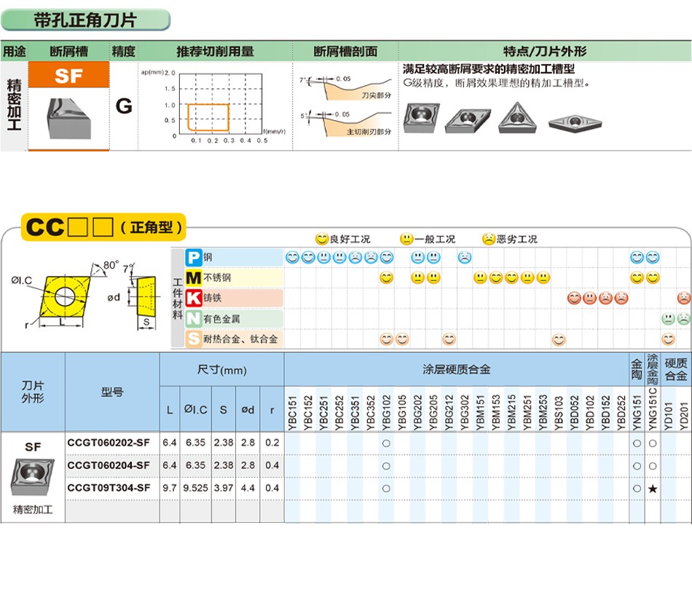Click the YBG102 grade column header
This screenshot has height=616, width=692.
click(x=386, y=412)
